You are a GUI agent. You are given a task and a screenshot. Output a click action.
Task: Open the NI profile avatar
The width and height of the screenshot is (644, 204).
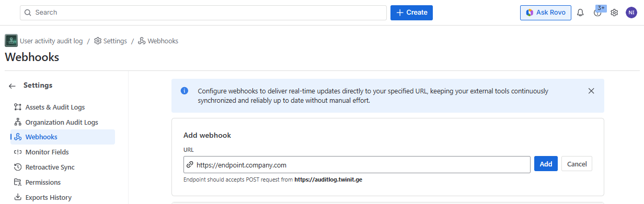pos(631,13)
